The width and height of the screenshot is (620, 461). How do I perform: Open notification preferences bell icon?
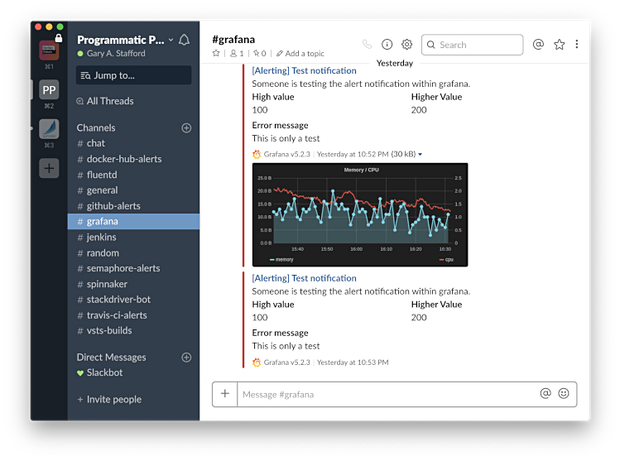(x=184, y=40)
